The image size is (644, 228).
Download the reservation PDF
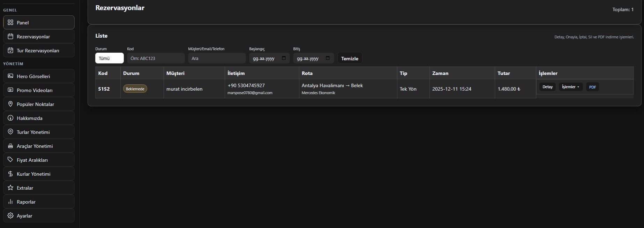pos(592,87)
